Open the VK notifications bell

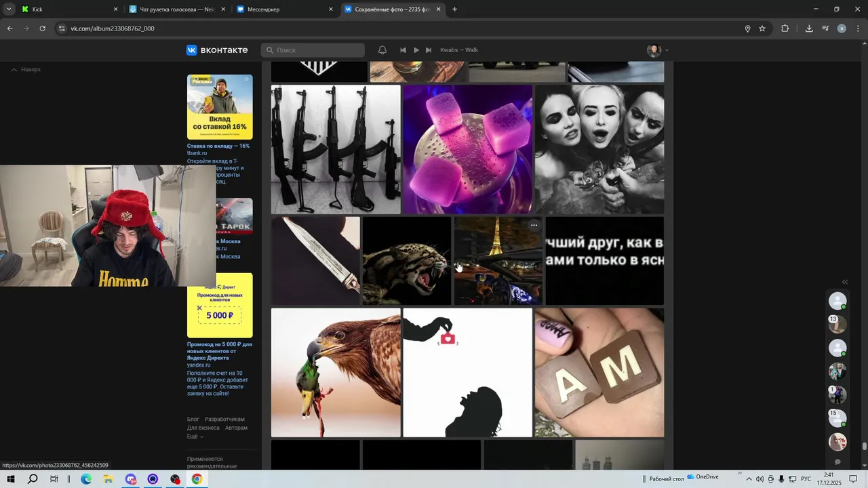point(382,50)
